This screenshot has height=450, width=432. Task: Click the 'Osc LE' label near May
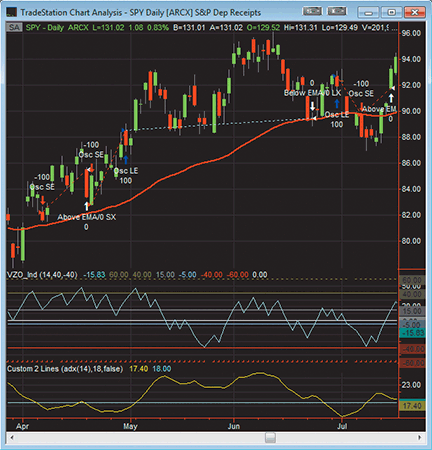[x=126, y=171]
